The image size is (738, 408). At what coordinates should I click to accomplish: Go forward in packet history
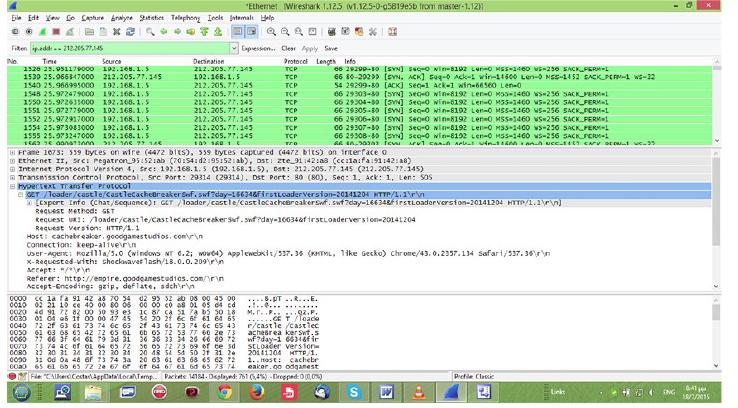(177, 32)
